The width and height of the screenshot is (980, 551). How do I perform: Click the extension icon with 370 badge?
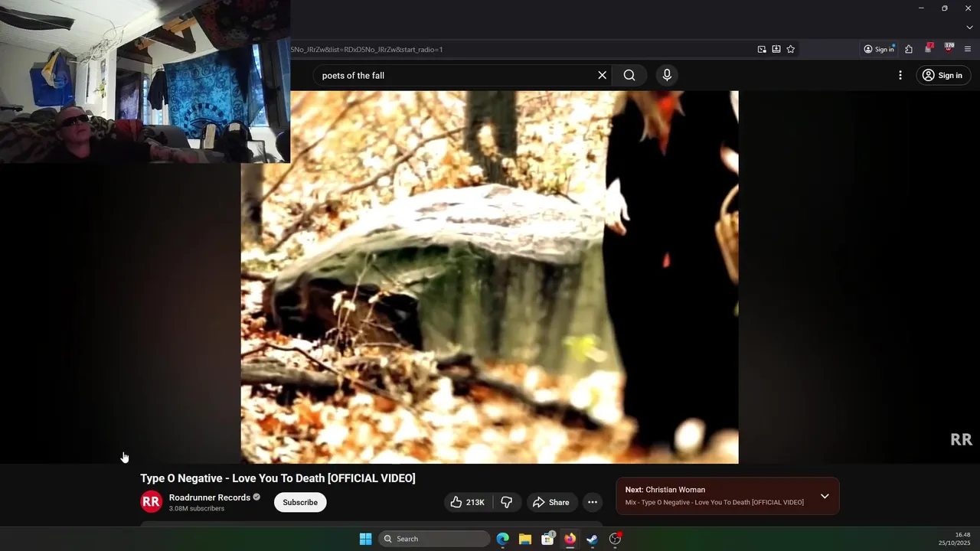(949, 47)
